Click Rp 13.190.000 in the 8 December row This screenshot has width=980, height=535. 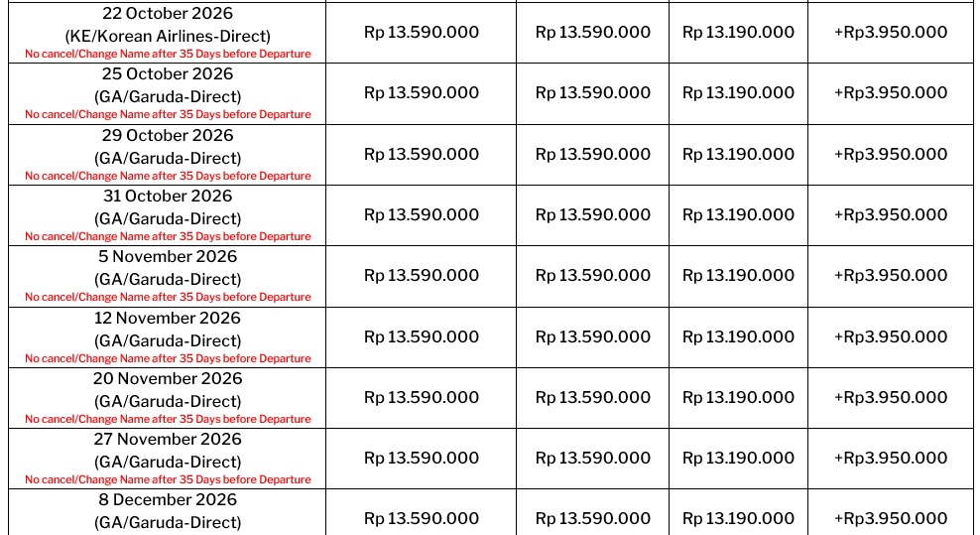[x=738, y=519]
